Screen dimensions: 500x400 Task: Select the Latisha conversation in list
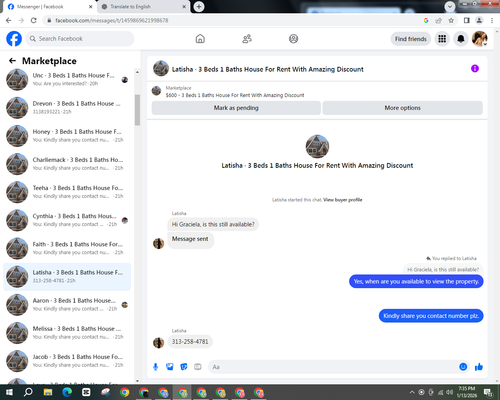pos(67,276)
